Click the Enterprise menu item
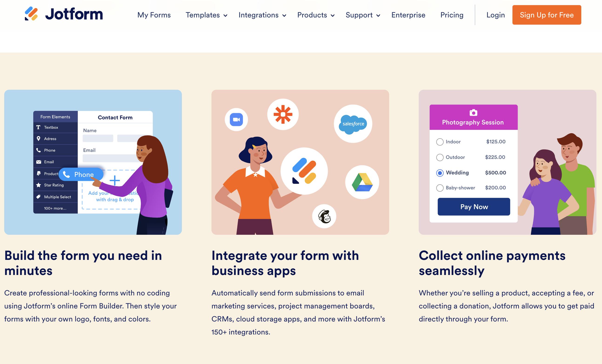 point(408,15)
